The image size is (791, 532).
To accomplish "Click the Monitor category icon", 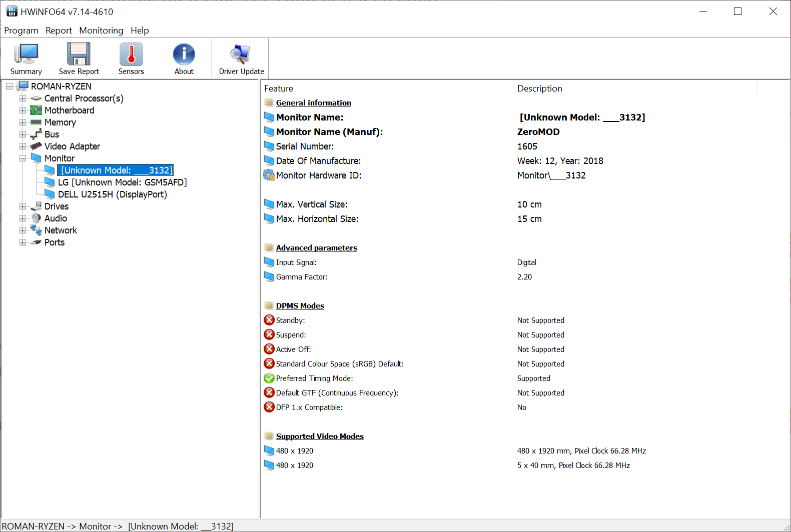I will [36, 158].
